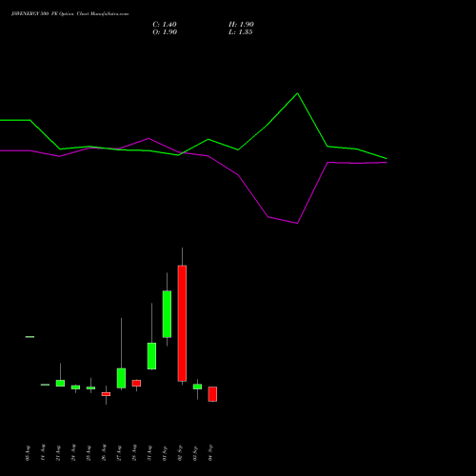Click the chart title text 'JSWENERGY 500 PE Option Chart'
Screen dimensions: 476x476
pyautogui.click(x=50, y=14)
